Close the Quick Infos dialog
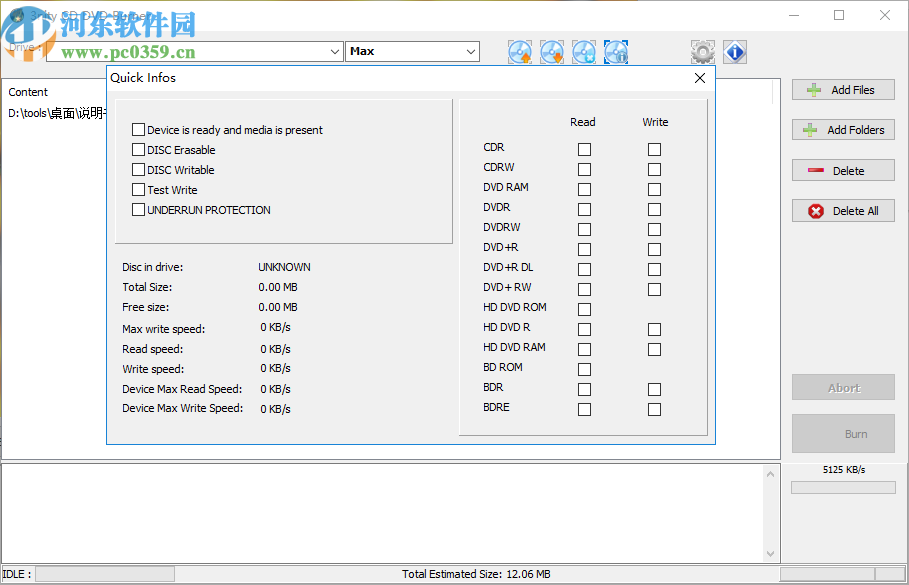Viewport: 909px width, 585px height. [x=699, y=78]
